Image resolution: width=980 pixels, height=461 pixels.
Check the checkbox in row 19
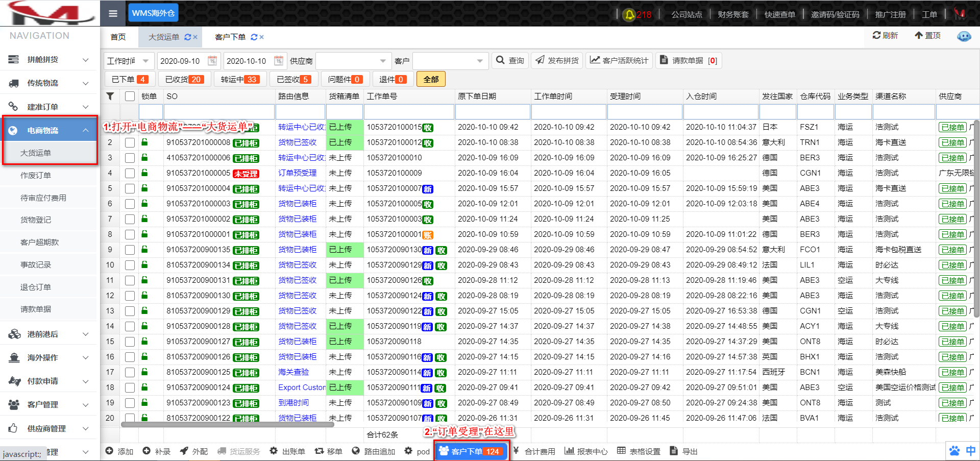[130, 403]
